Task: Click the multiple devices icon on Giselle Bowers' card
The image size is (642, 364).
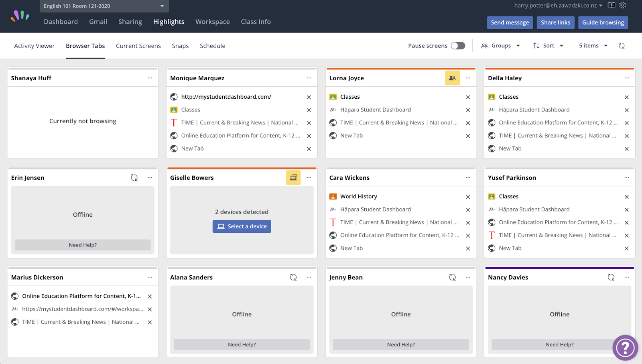Action: [x=293, y=178]
